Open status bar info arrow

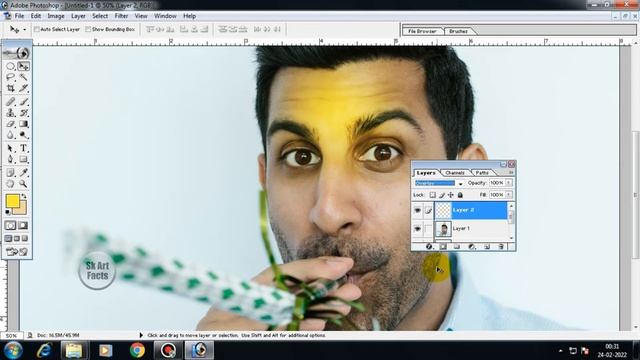coord(141,335)
